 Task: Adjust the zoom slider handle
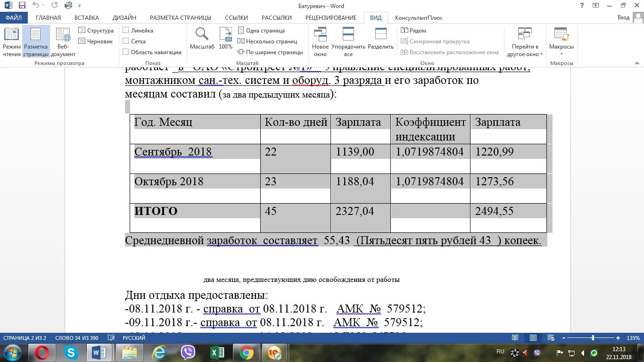[593, 338]
